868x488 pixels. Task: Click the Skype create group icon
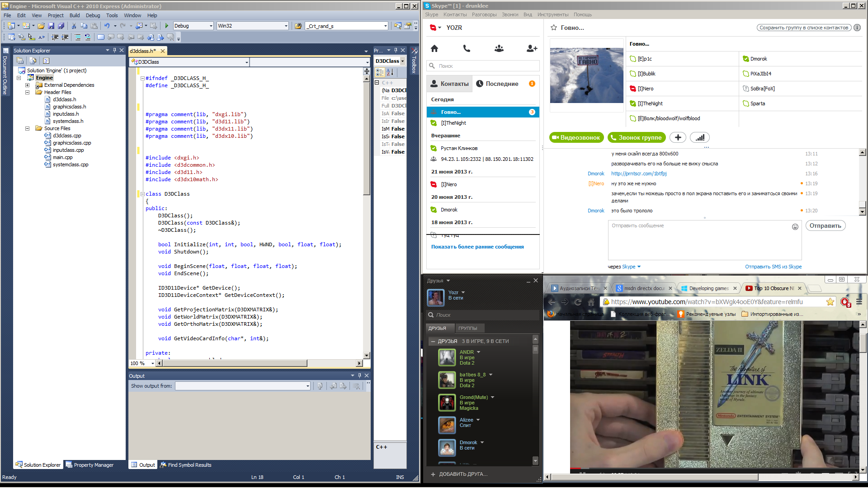pos(499,48)
